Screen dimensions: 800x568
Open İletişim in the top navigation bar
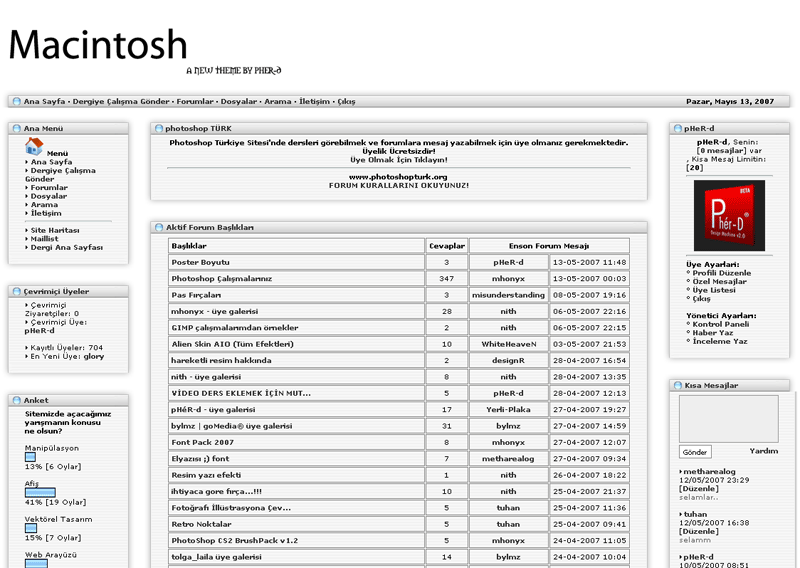point(314,102)
